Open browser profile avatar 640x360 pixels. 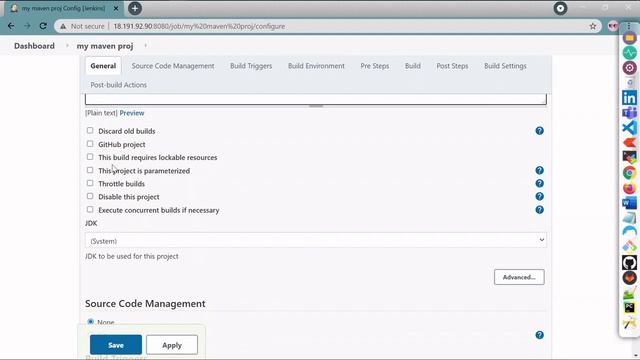click(612, 26)
